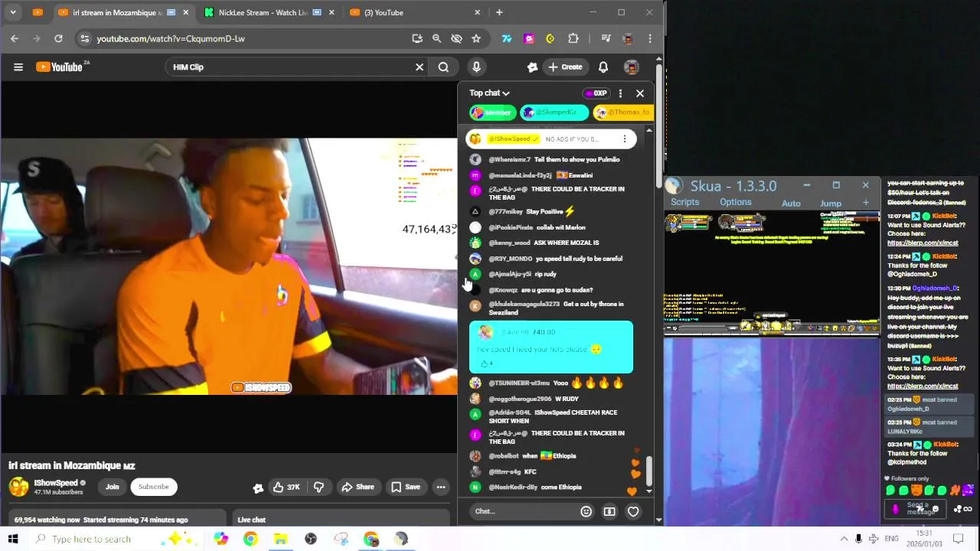980x551 pixels.
Task: Click the chat scrollbar thumb
Action: [648, 469]
